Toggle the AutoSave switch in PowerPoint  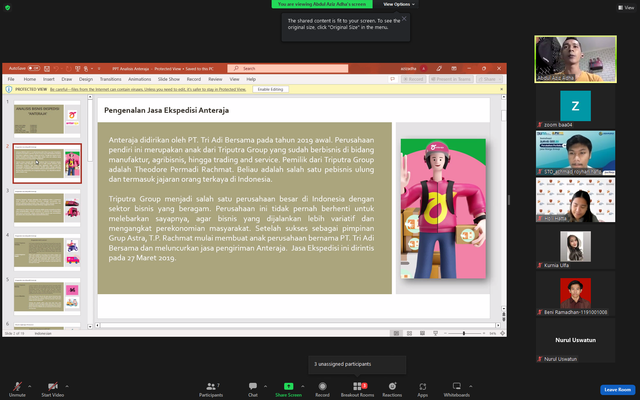(33, 68)
